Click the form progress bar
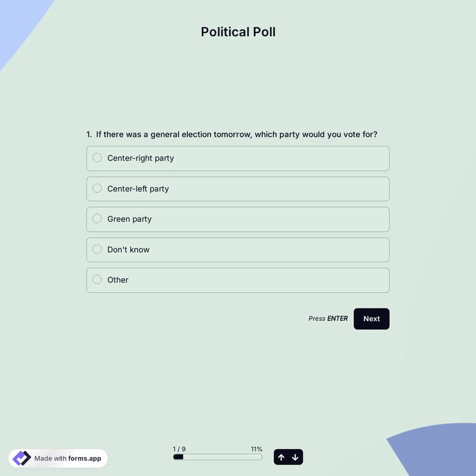 tap(217, 457)
